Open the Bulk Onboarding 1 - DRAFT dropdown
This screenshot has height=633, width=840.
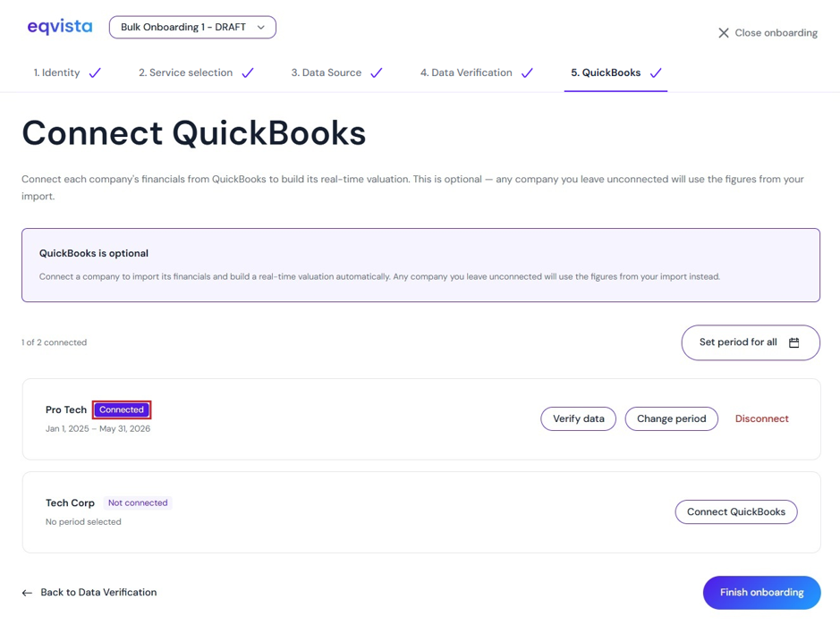[x=192, y=28]
